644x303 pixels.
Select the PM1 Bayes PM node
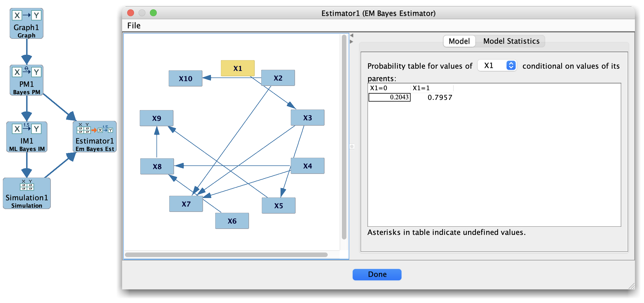coord(26,80)
